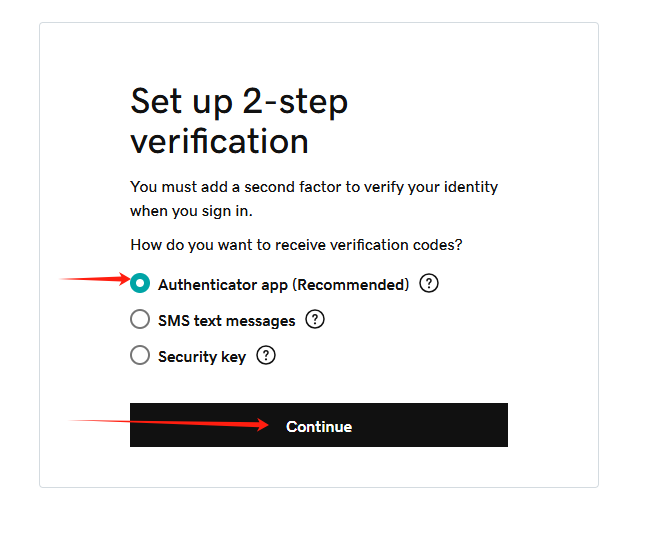650x541 pixels.
Task: Select the Security key radio button
Action: (140, 355)
